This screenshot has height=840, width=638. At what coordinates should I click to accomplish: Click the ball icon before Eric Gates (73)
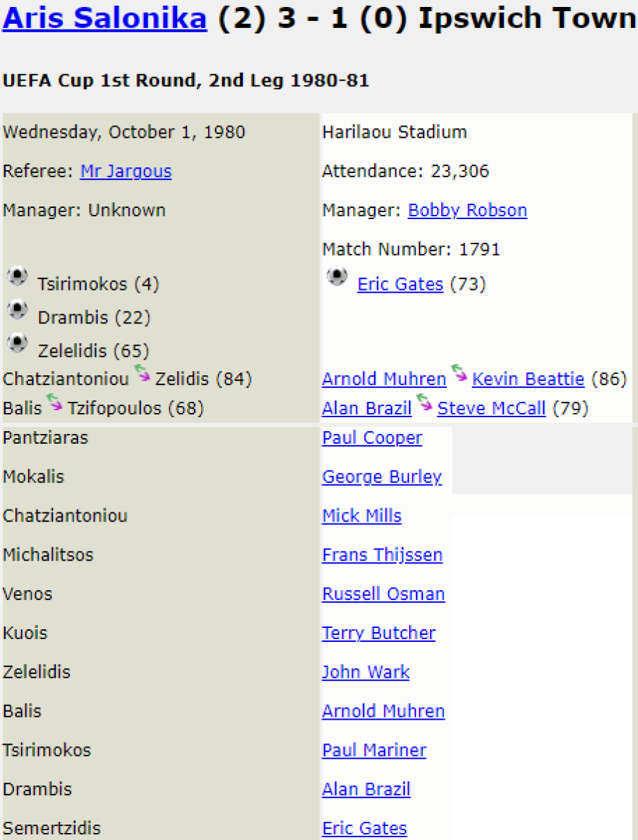337,277
